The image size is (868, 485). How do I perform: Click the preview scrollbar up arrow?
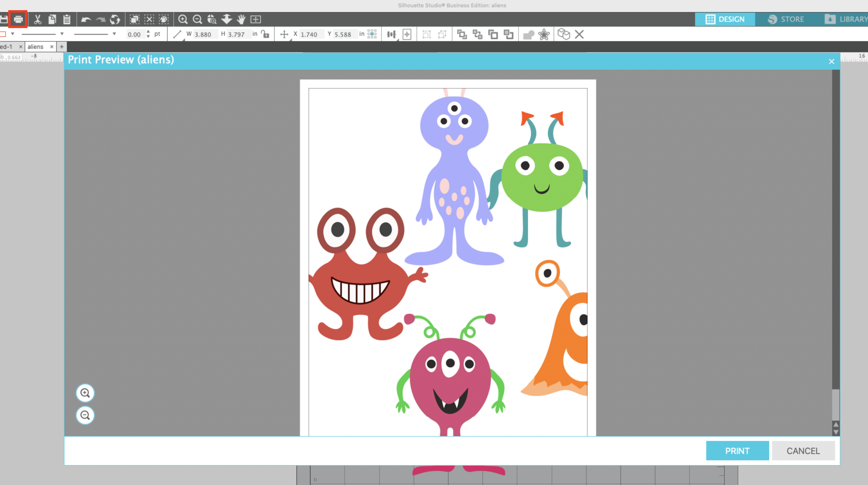836,424
